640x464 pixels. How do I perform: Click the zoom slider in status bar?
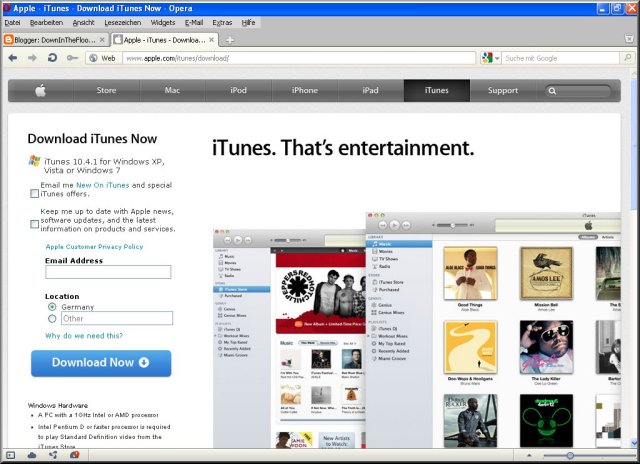pyautogui.click(x=570, y=456)
